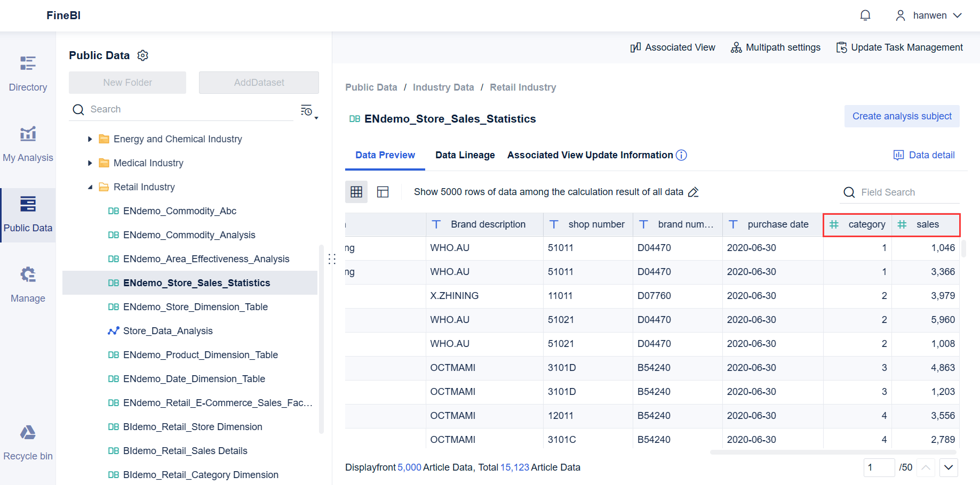
Task: Open the Manage section
Action: [x=27, y=284]
